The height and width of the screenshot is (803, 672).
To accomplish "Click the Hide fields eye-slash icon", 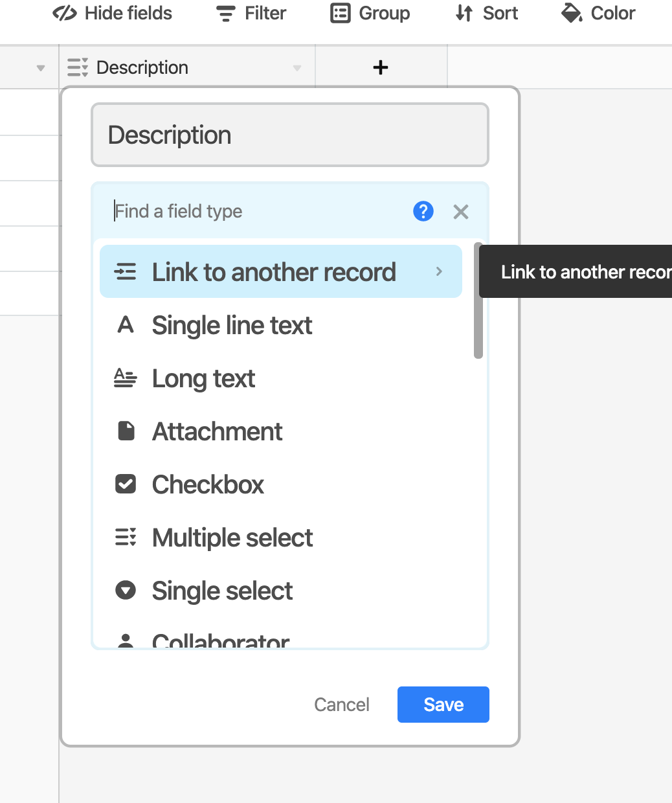I will [65, 14].
